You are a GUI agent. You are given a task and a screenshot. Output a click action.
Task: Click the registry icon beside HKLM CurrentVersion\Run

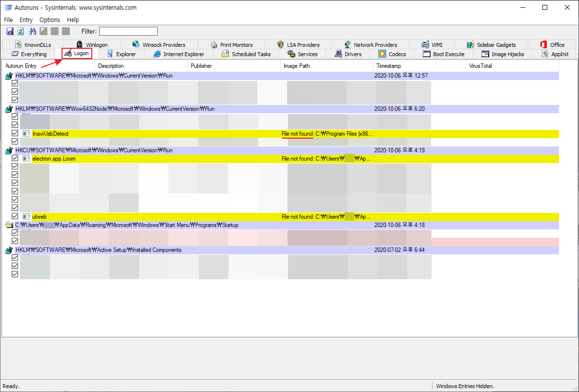coord(9,76)
